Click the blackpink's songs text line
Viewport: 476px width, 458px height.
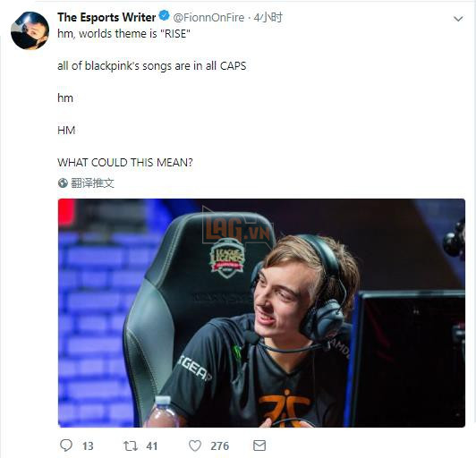[152, 66]
